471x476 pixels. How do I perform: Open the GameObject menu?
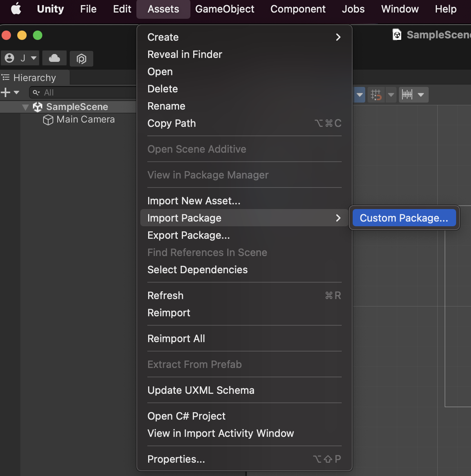pyautogui.click(x=225, y=9)
